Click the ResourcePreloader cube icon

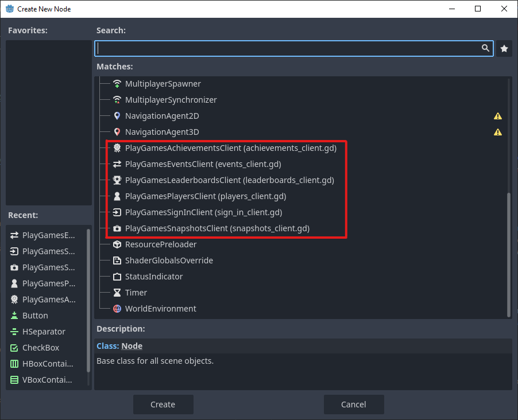[117, 244]
